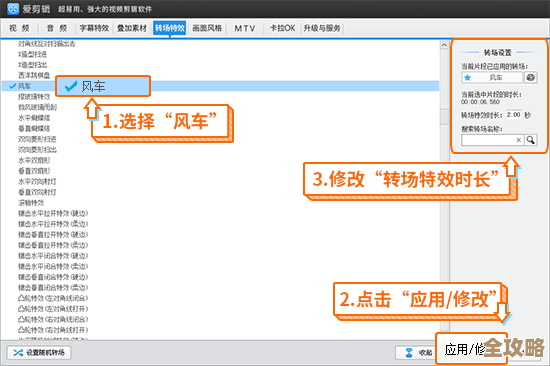The image size is (550, 366).
Task: Select 锯齿水平闭合特效 (柔边) transition
Action: pyautogui.click(x=53, y=266)
